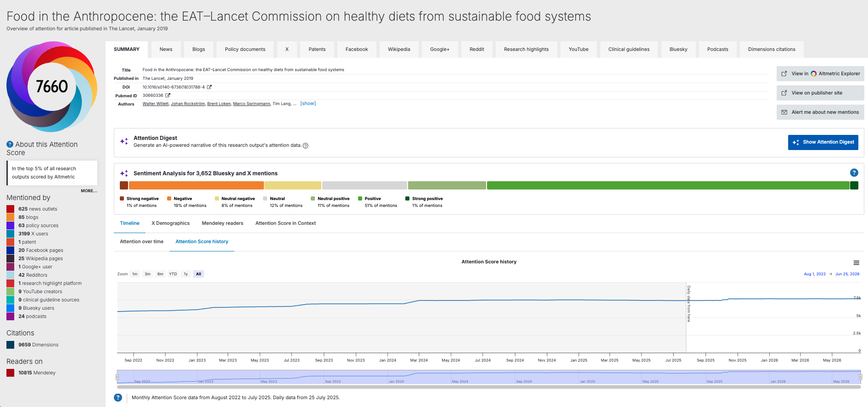868x407 pixels.
Task: Open the Pubmed ID external link icon
Action: [x=168, y=95]
